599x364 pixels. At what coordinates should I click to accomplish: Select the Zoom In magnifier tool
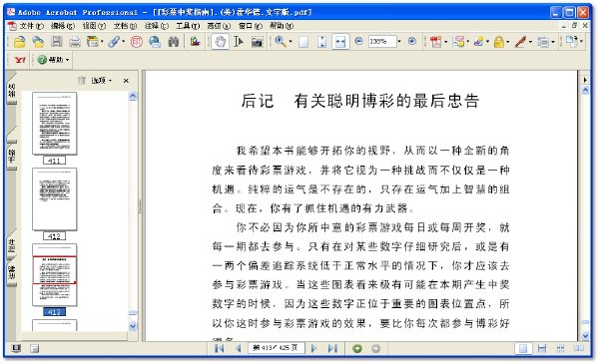pos(281,41)
